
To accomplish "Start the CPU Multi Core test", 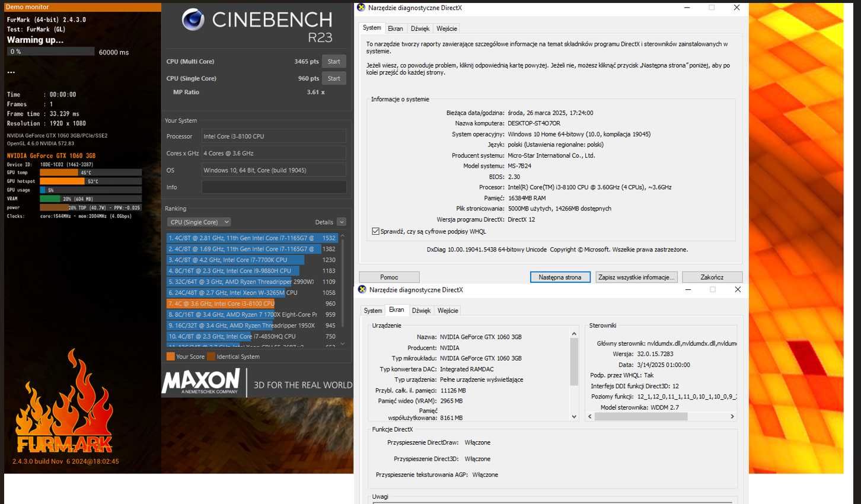I will pos(334,61).
